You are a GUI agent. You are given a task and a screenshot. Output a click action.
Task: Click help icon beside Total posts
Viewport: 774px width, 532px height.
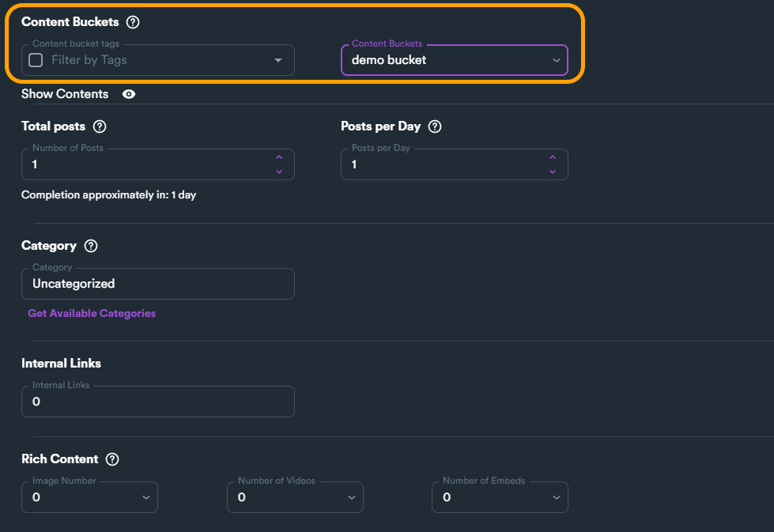click(100, 126)
